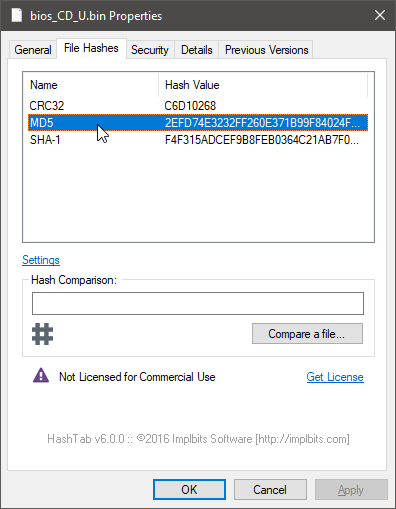Click the hash symbol comparison icon
Image resolution: width=396 pixels, height=509 pixels.
[x=42, y=334]
